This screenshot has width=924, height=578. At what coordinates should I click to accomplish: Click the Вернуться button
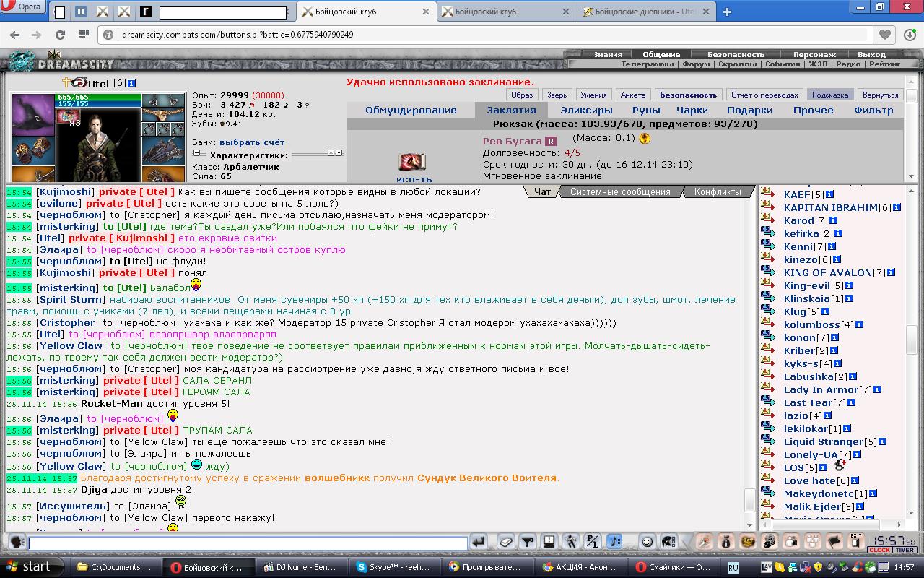pos(880,95)
